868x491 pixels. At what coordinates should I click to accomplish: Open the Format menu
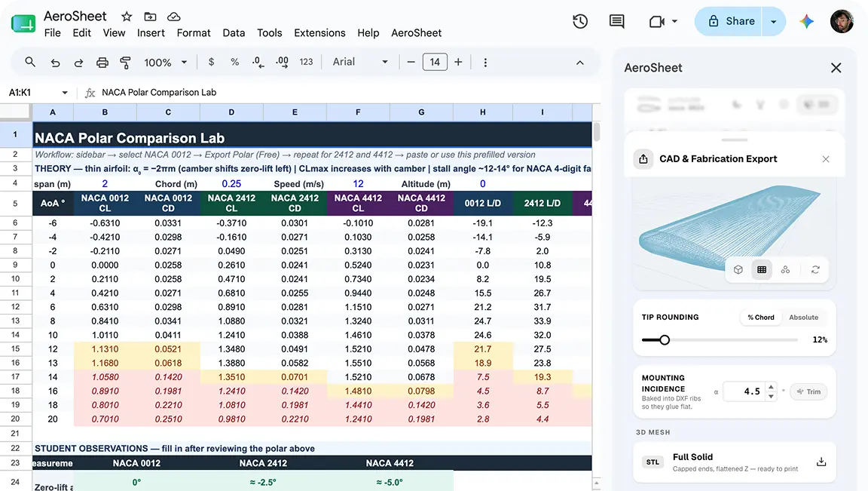coord(194,32)
